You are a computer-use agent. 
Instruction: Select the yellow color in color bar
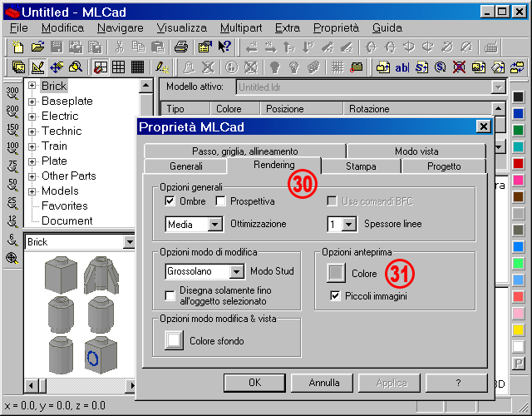point(518,329)
